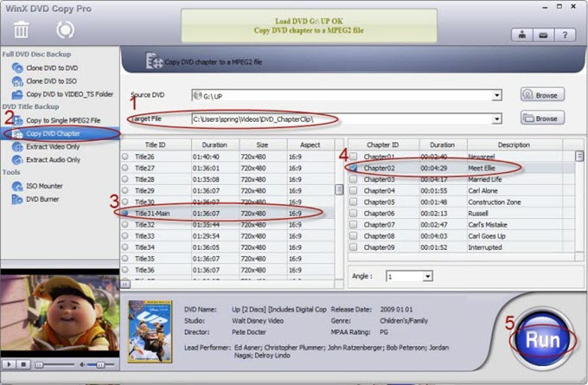
Task: Uncheck the Chapter02 checkbox
Action: tap(354, 168)
